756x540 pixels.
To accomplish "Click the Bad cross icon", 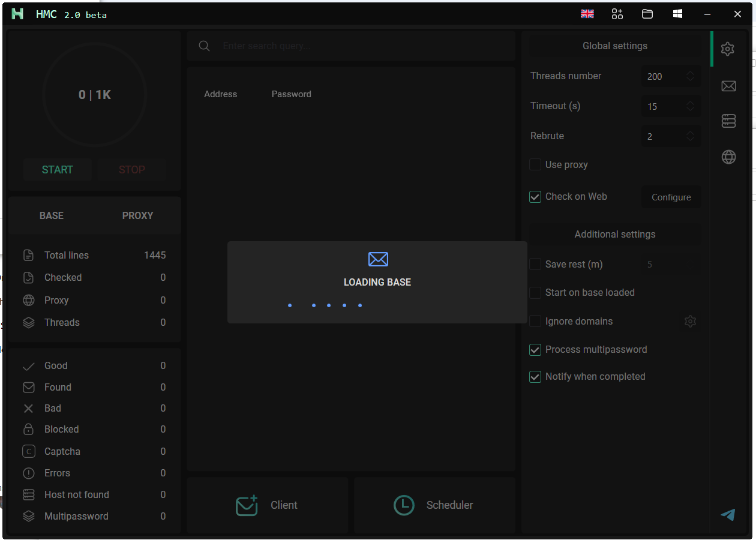I will pyautogui.click(x=28, y=409).
